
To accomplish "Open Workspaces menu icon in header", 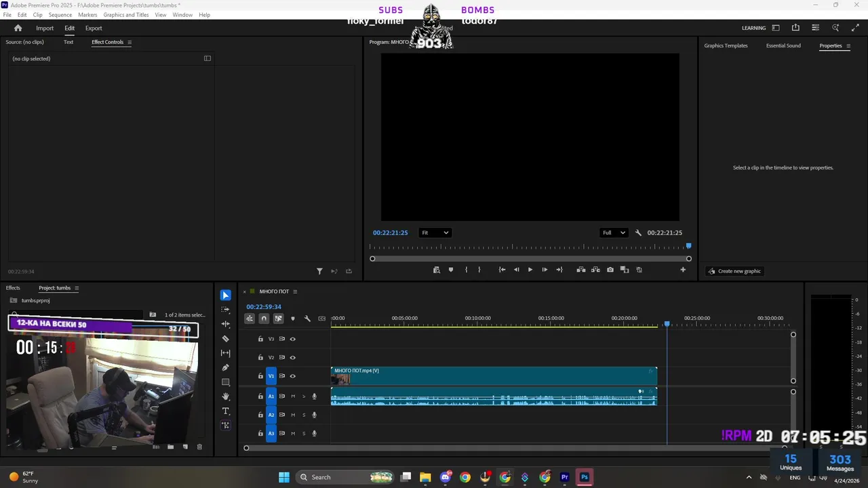I will tap(776, 28).
